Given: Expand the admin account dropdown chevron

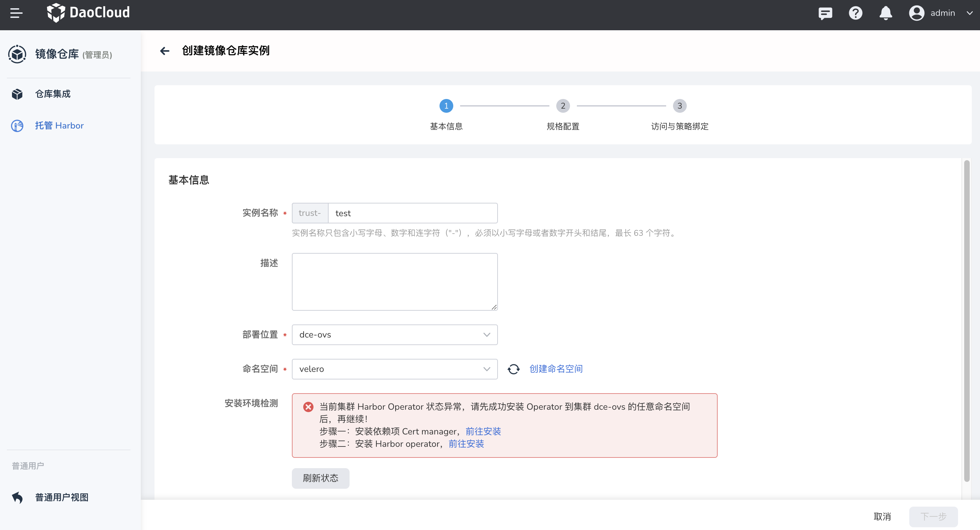Looking at the screenshot, I should pos(969,13).
